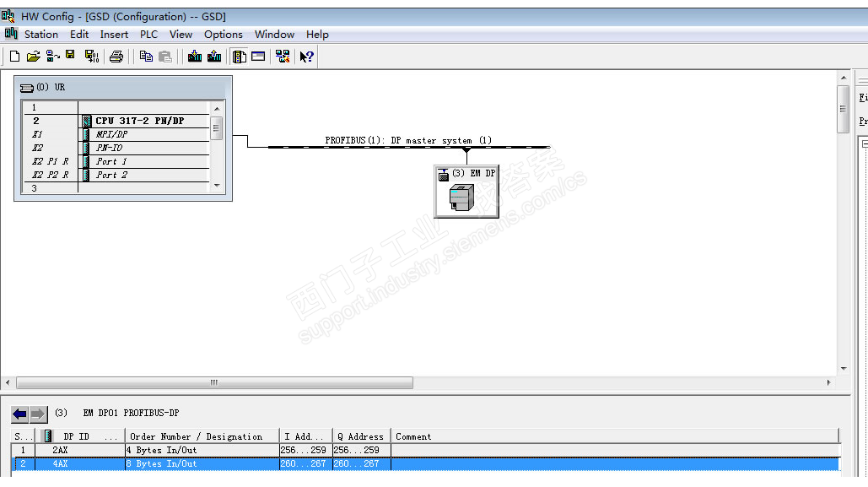Click the forward arrow in detail view
This screenshot has width=868, height=487.
click(38, 414)
